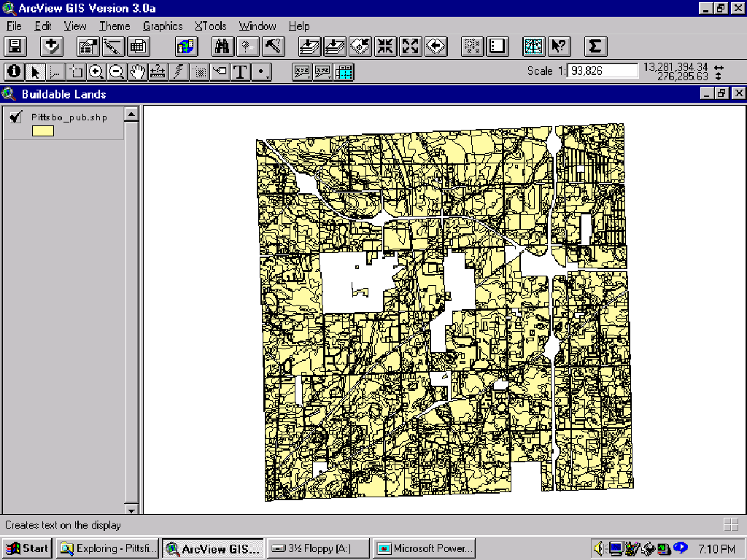
Task: Click the cyan grid map toolbar icon
Action: (x=534, y=47)
